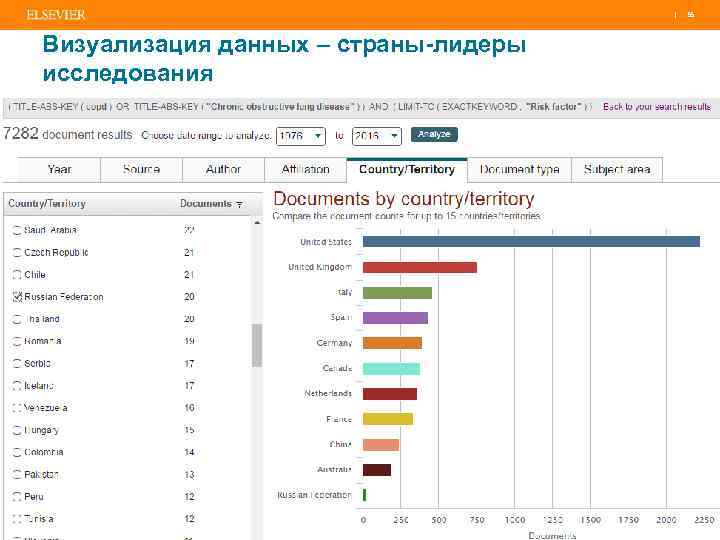Check the Czech Republic checkbox
Viewport: 720px width, 540px height.
tap(17, 253)
